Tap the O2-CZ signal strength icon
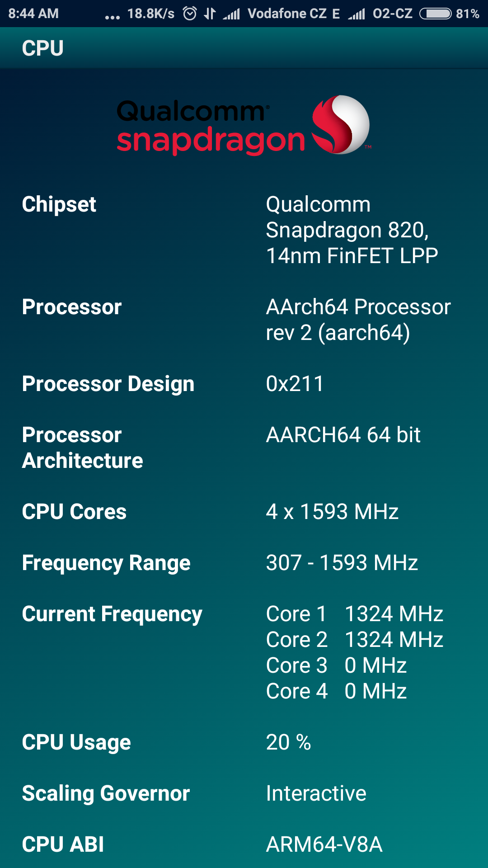 [357, 14]
